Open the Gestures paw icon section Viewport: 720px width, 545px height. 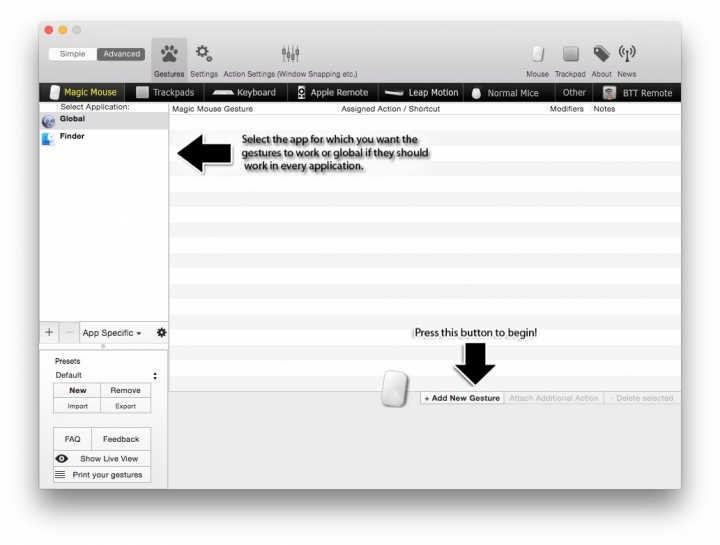coord(169,60)
